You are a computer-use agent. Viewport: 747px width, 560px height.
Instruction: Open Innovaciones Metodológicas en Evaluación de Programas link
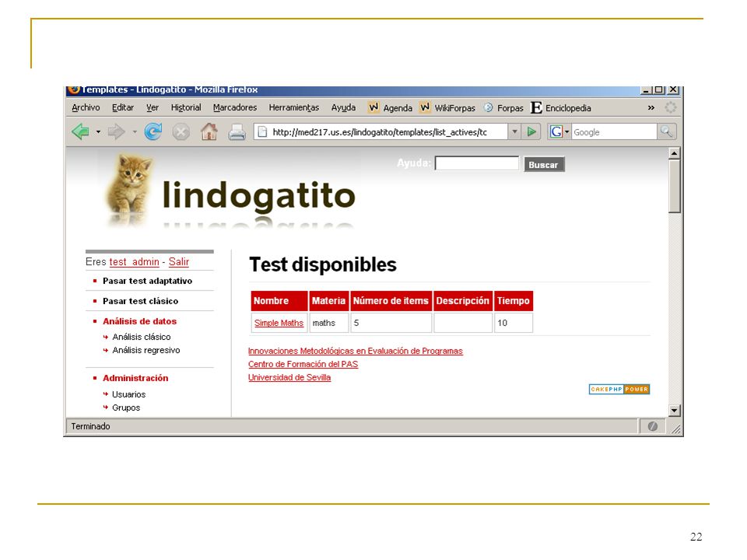[356, 351]
